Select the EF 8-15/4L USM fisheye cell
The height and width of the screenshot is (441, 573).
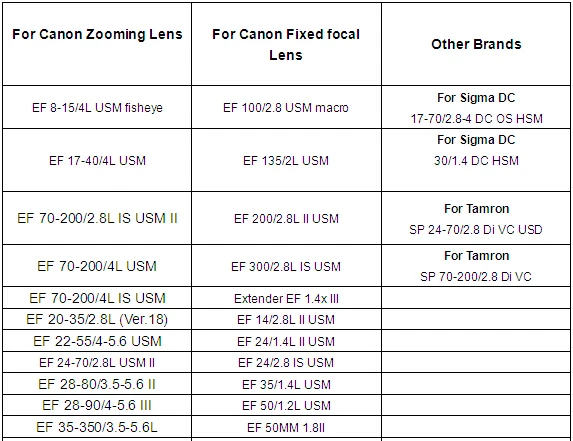[97, 108]
